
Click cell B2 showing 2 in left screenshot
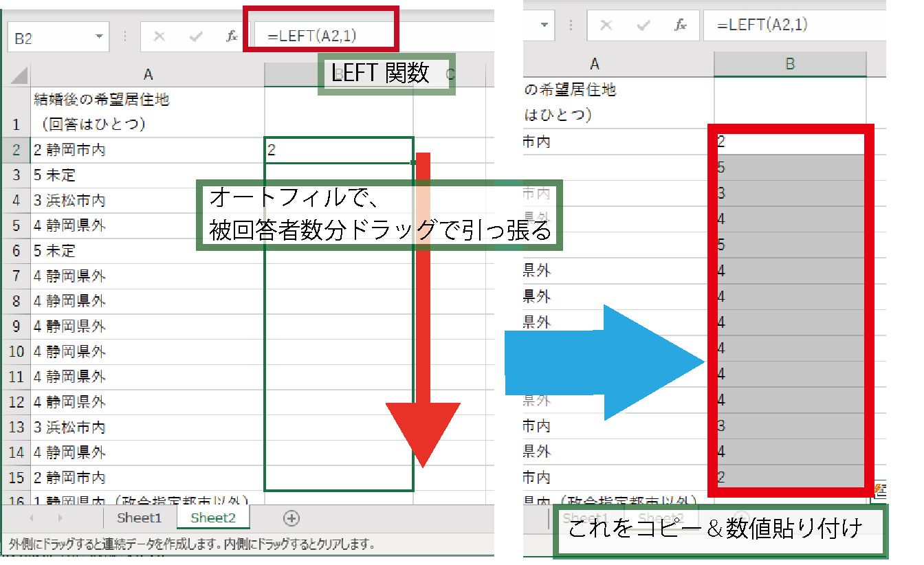point(339,150)
